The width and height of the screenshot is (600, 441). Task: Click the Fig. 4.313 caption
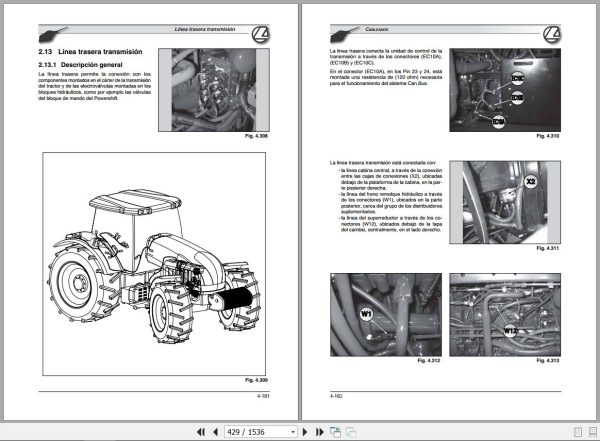[x=548, y=360]
